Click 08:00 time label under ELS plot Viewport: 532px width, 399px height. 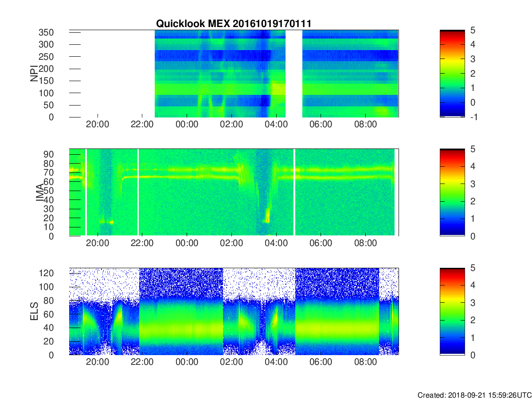(365, 362)
